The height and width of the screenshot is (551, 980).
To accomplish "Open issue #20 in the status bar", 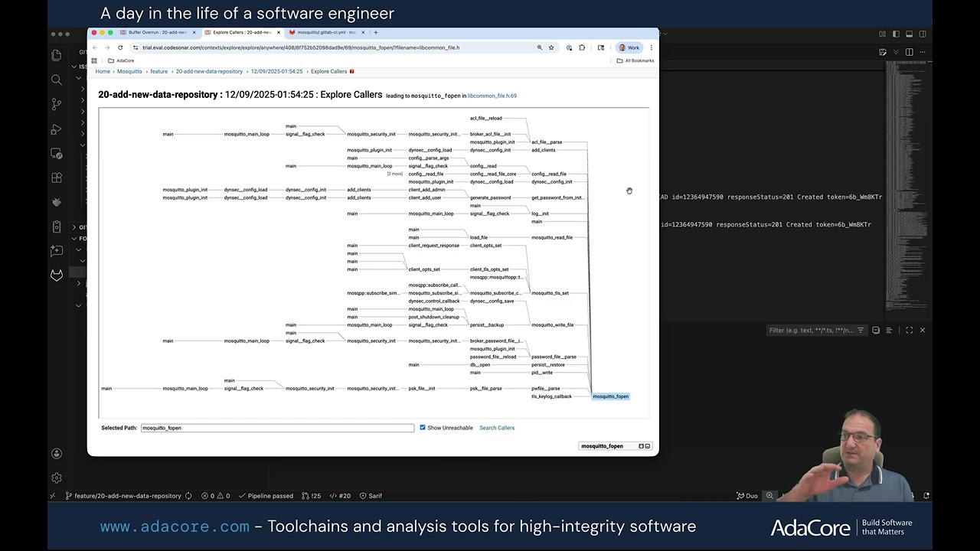I will 340,496.
